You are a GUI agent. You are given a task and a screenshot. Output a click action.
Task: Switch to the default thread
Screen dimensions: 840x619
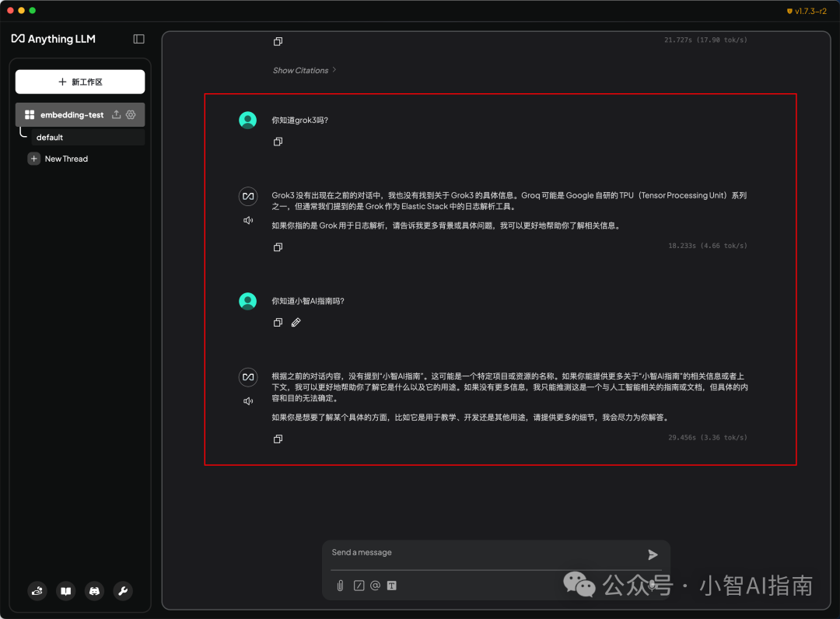pyautogui.click(x=50, y=137)
